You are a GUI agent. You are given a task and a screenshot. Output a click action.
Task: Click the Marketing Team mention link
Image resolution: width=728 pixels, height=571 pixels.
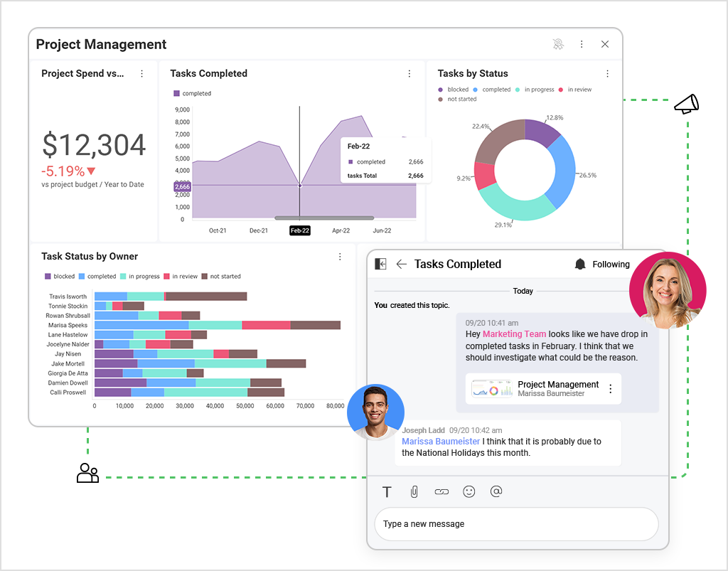(514, 333)
